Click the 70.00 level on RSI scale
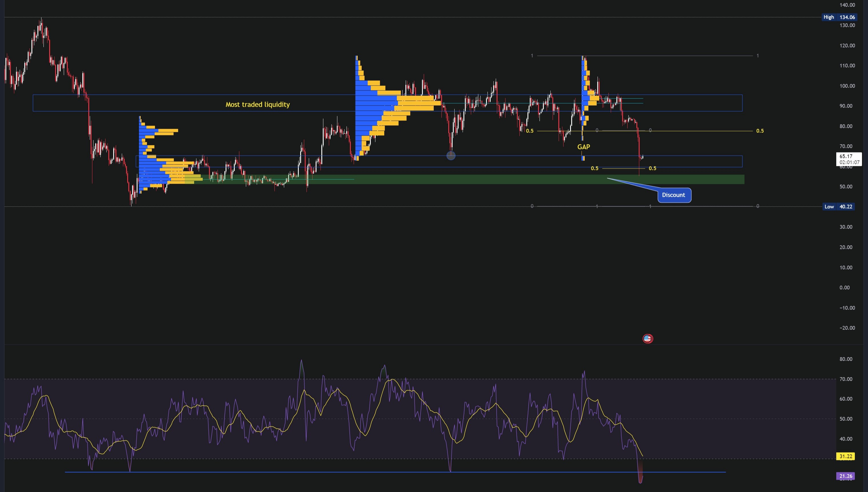Screen dimensions: 868x492 click(845, 379)
